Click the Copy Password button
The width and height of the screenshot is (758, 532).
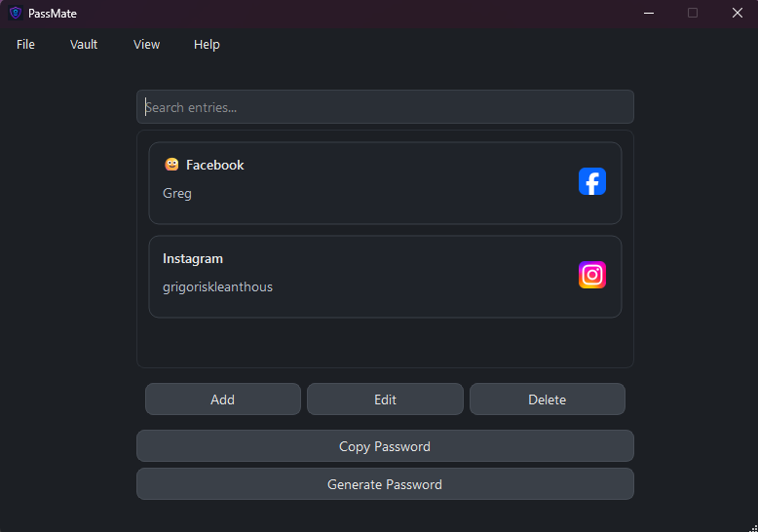(385, 446)
